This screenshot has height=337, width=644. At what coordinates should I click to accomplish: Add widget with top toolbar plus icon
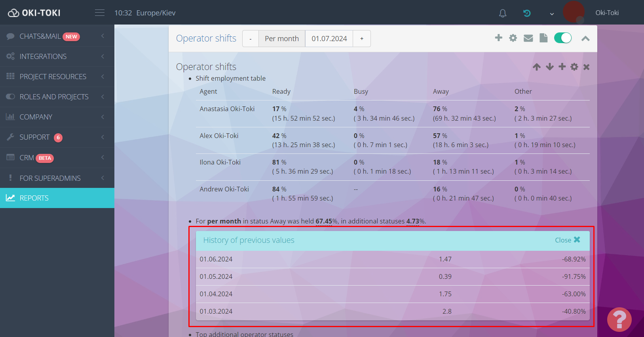click(x=498, y=38)
